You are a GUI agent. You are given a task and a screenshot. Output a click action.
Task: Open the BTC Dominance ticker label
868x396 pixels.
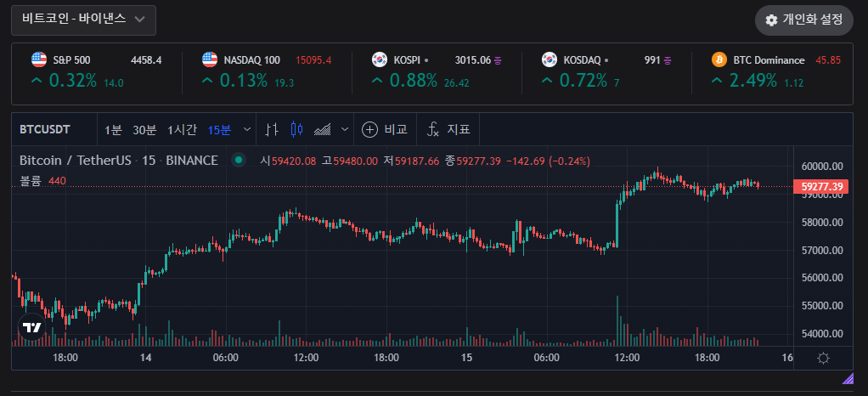click(x=769, y=60)
